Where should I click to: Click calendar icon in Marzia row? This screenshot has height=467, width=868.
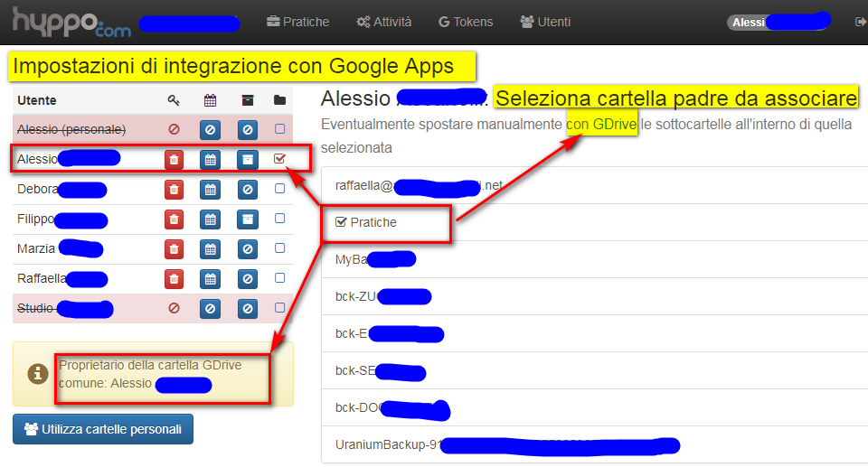click(x=211, y=249)
